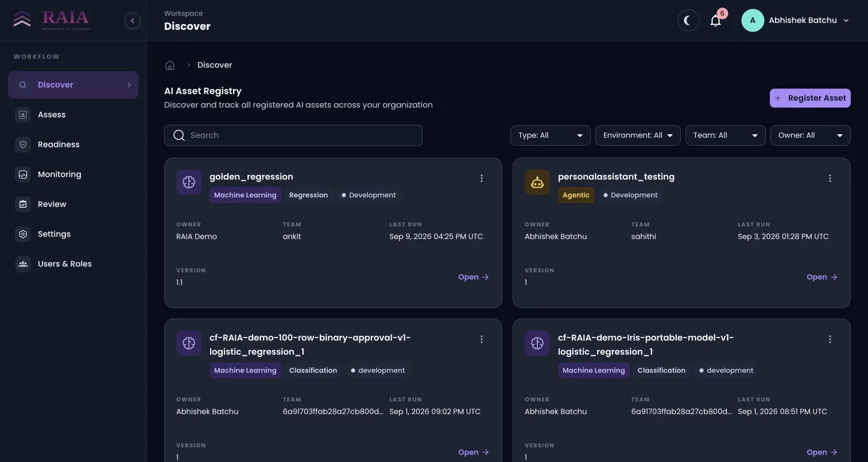
Task: Open the Readiness workflow page
Action: (x=73, y=145)
